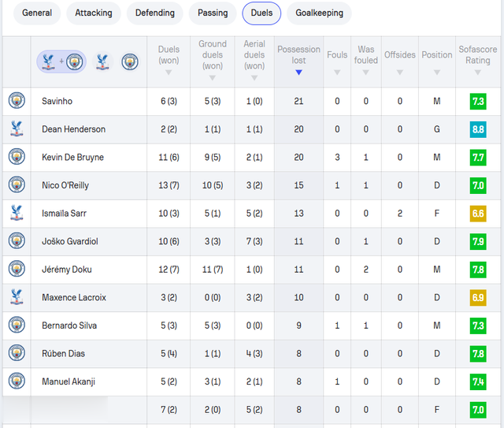Viewport: 504px width, 428px height.
Task: Click Crystal Palace crest beside Dean Henderson
Action: pyautogui.click(x=17, y=128)
